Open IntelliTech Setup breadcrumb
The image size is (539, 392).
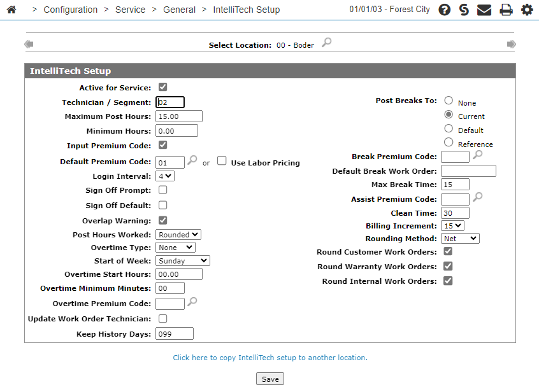point(247,10)
